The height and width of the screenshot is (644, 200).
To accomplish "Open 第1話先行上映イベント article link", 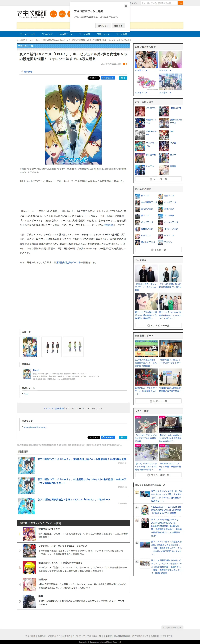I will (69, 263).
